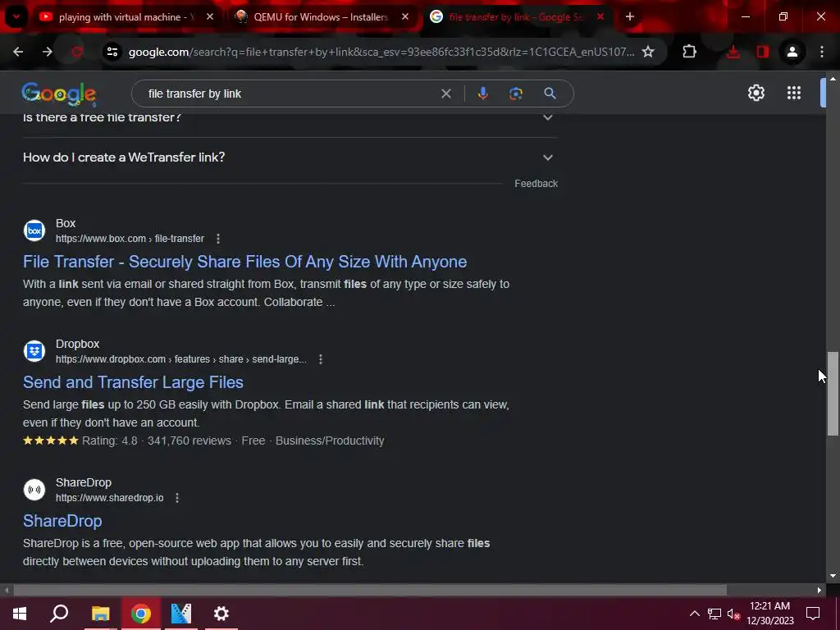Go forward to next page

tap(47, 52)
